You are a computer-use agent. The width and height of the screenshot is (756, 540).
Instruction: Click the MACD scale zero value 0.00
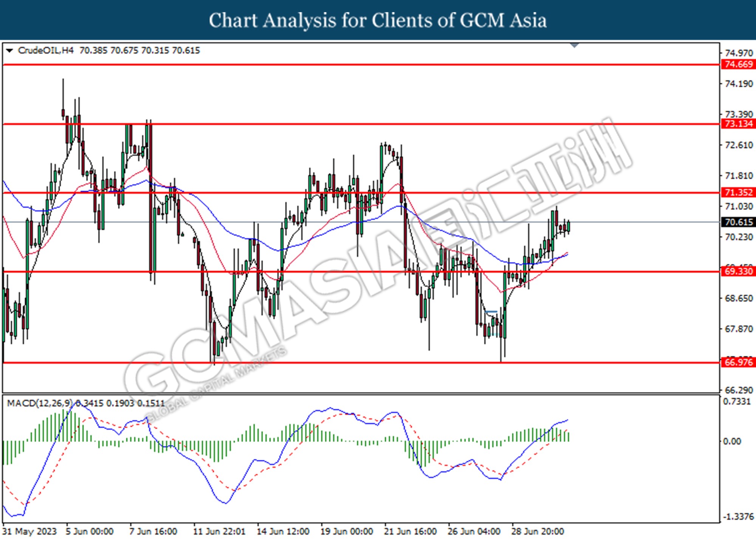(732, 441)
